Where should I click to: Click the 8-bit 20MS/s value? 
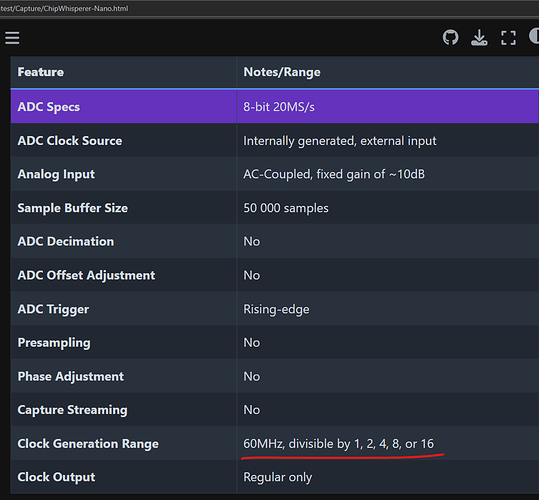[279, 107]
